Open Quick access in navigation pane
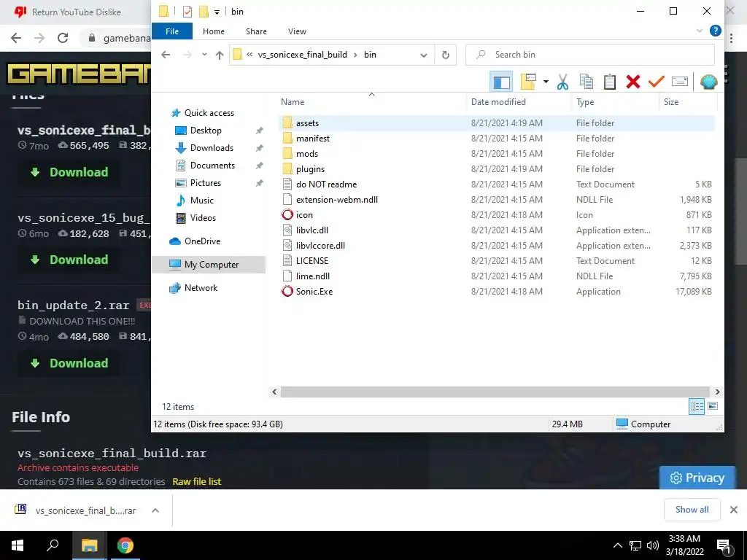 [209, 113]
